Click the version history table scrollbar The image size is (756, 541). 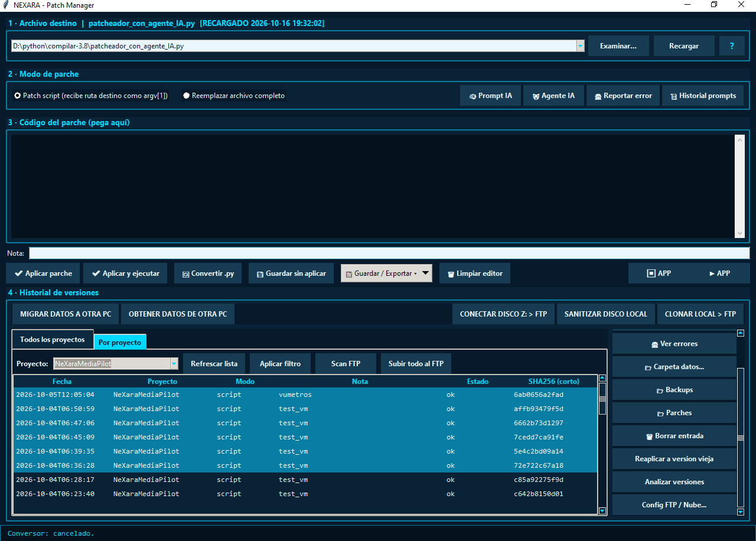pos(602,445)
